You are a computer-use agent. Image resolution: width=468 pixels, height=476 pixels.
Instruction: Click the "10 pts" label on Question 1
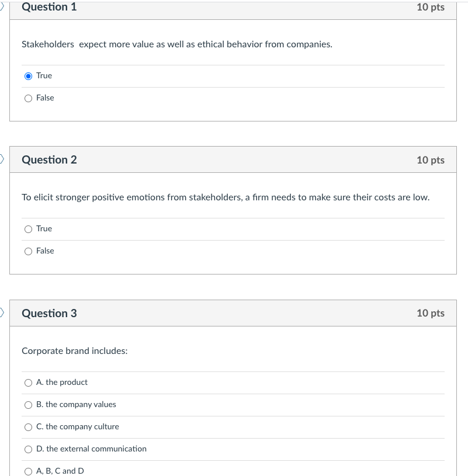[431, 7]
